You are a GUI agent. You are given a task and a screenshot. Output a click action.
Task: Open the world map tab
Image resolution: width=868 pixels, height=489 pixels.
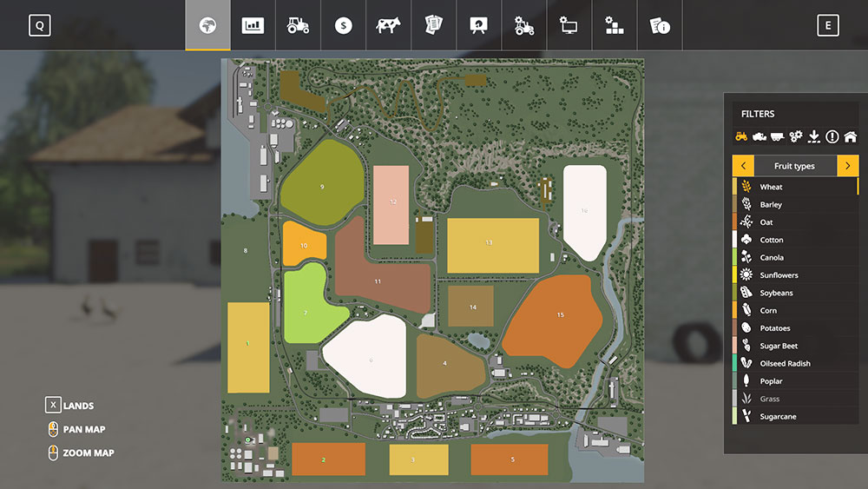207,25
